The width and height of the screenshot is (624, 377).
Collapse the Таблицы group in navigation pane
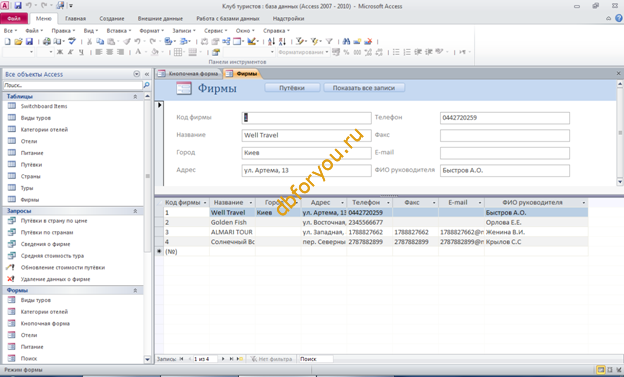point(135,96)
